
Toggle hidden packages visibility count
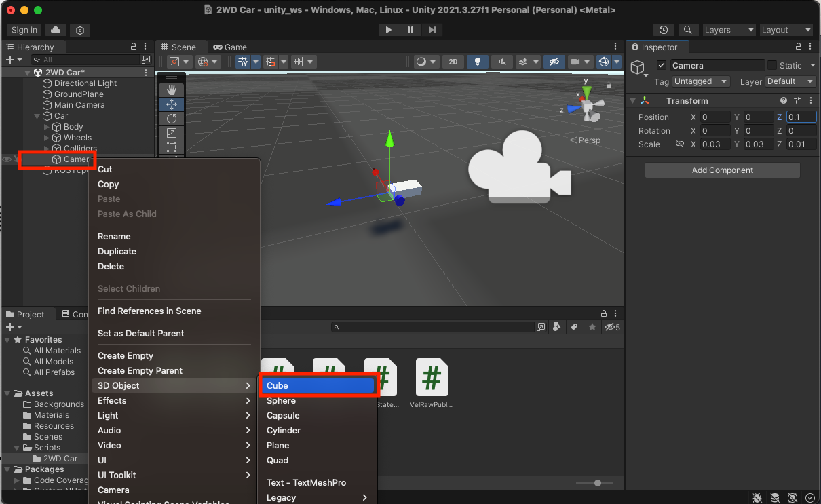click(x=612, y=327)
